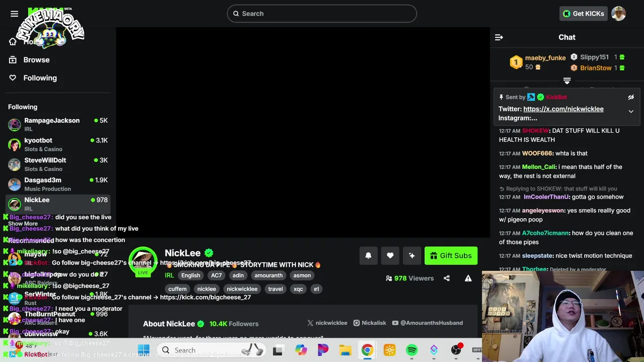Open the nickwicklee Twitter link in pinned message
Image resolution: width=644 pixels, height=362 pixels.
coord(563,109)
